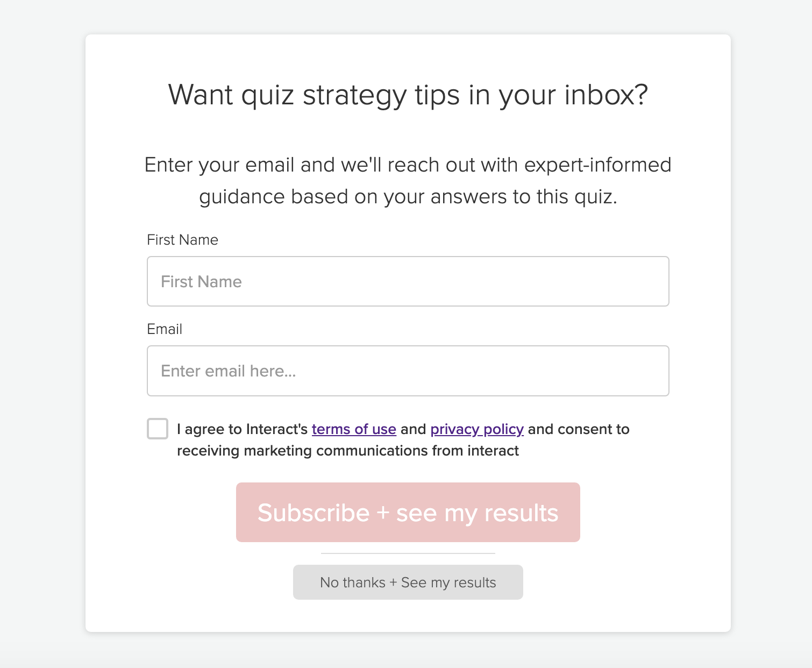Click the 'First Name' placeholder inside the field
The height and width of the screenshot is (668, 812).
pos(201,281)
